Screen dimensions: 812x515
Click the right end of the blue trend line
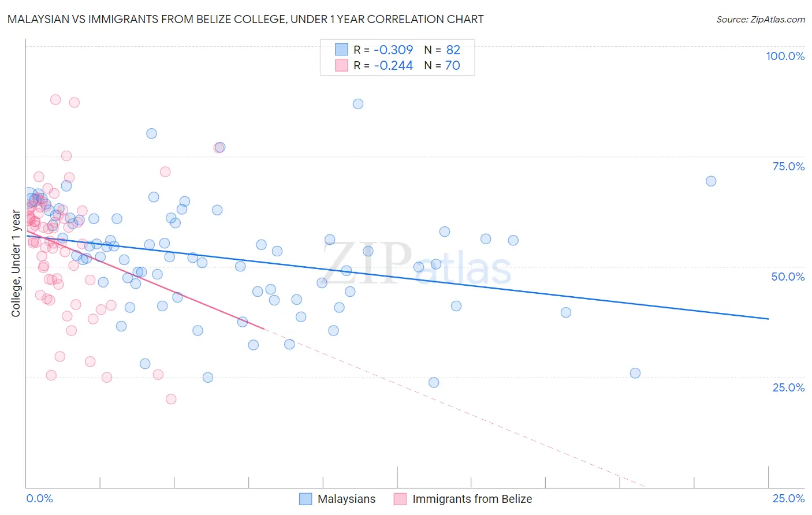[x=768, y=319]
